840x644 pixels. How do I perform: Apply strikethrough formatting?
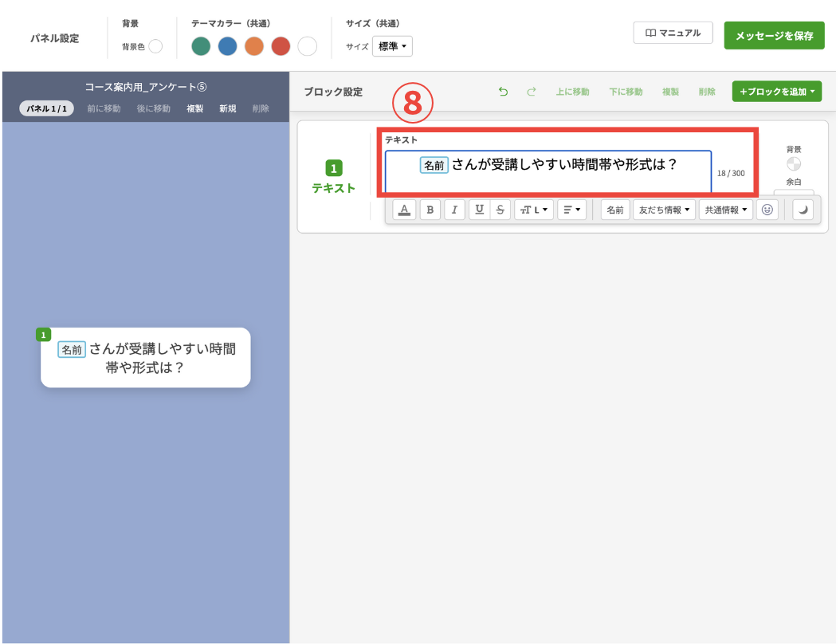500,210
